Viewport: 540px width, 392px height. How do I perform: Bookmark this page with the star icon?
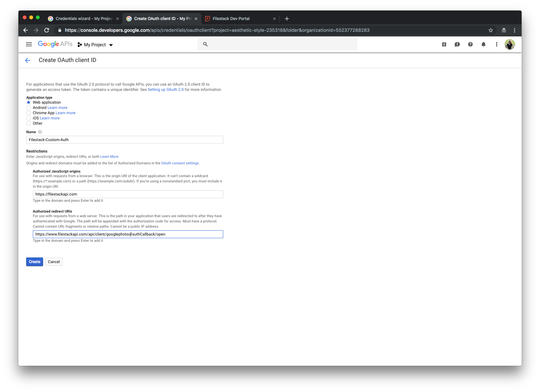pyautogui.click(x=491, y=30)
